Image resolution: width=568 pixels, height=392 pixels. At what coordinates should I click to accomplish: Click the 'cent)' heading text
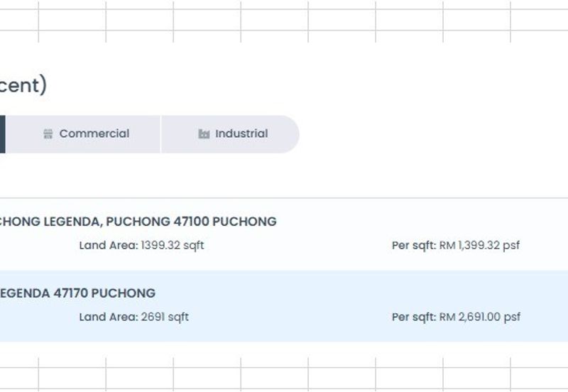[23, 85]
